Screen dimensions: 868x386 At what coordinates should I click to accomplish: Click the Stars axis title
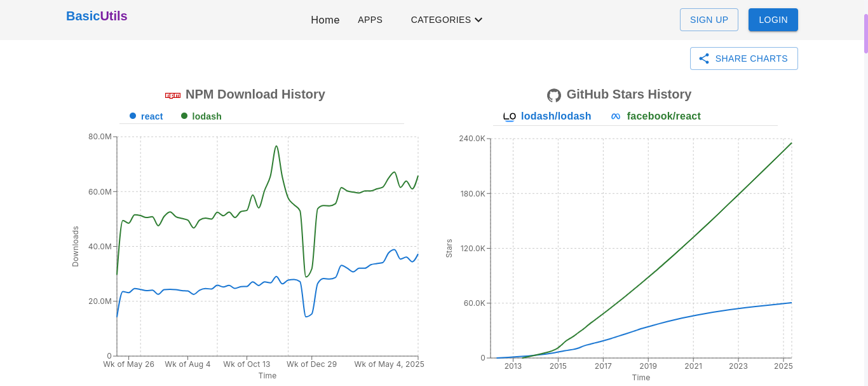(x=449, y=248)
